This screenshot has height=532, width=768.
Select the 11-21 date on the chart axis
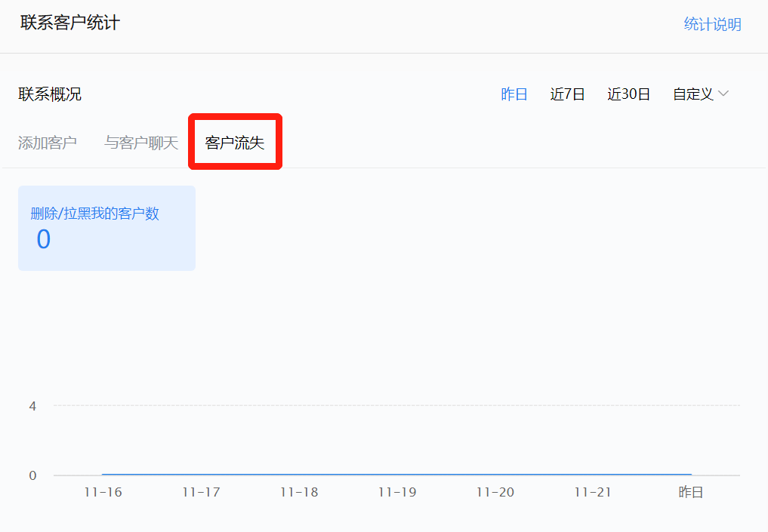(593, 492)
